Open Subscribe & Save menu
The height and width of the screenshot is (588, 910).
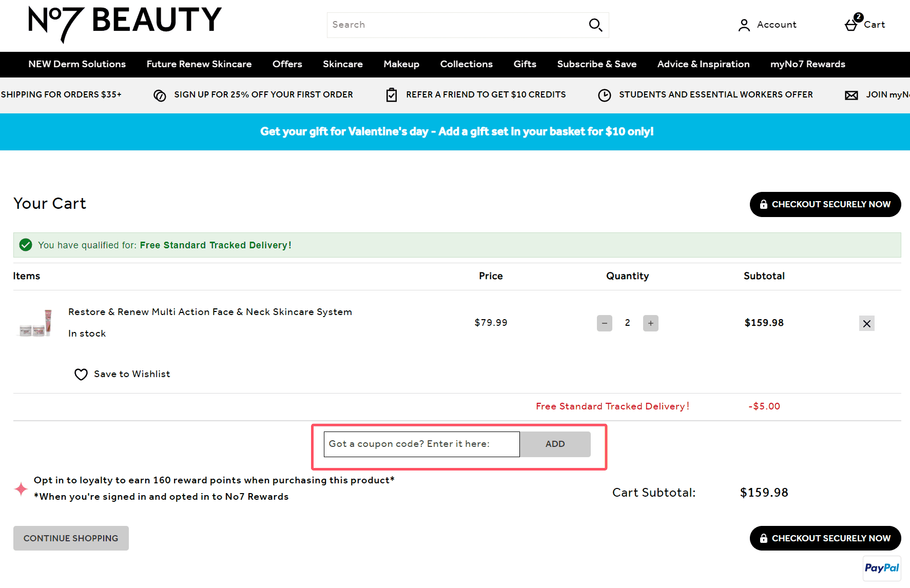point(597,64)
